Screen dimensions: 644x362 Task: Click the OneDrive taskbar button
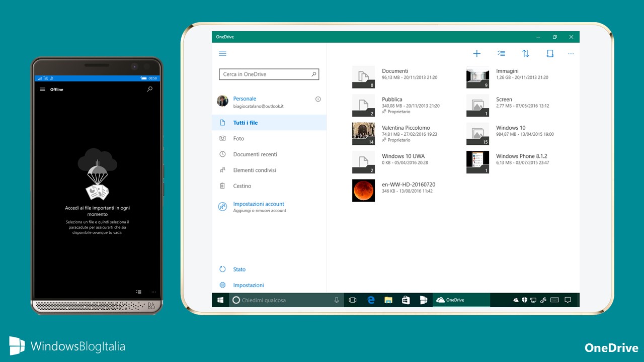click(461, 300)
